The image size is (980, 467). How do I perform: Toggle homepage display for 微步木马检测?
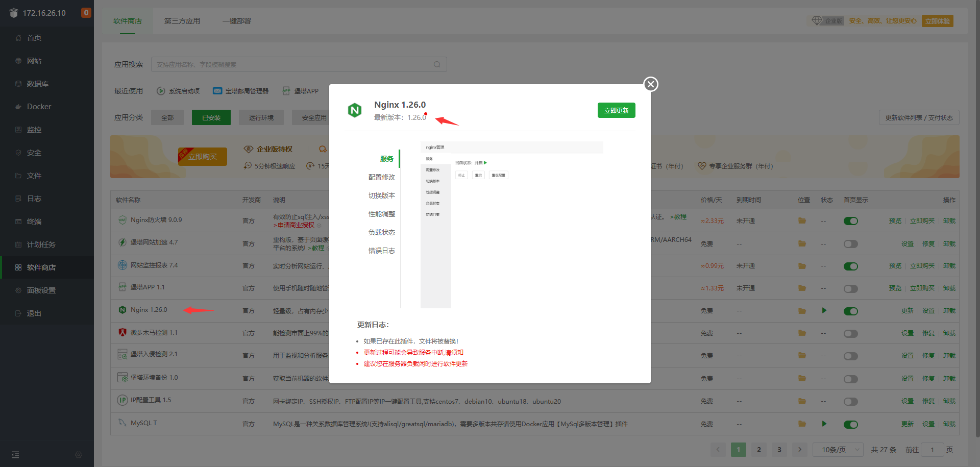click(x=851, y=334)
